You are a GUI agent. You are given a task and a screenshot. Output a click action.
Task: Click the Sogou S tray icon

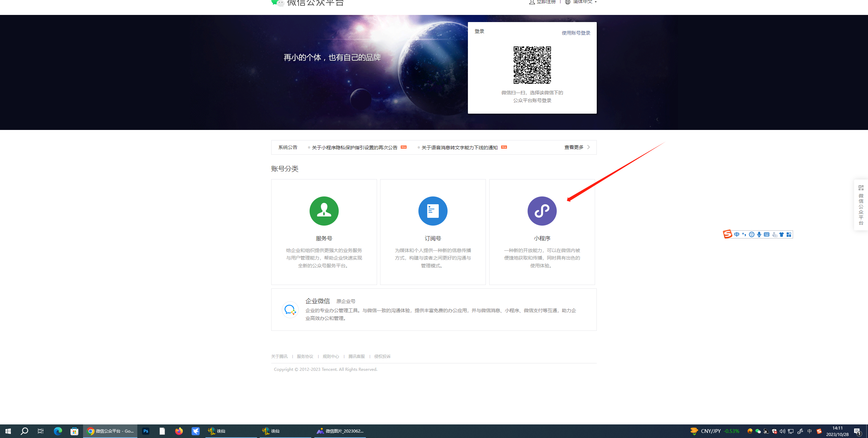[x=819, y=431]
